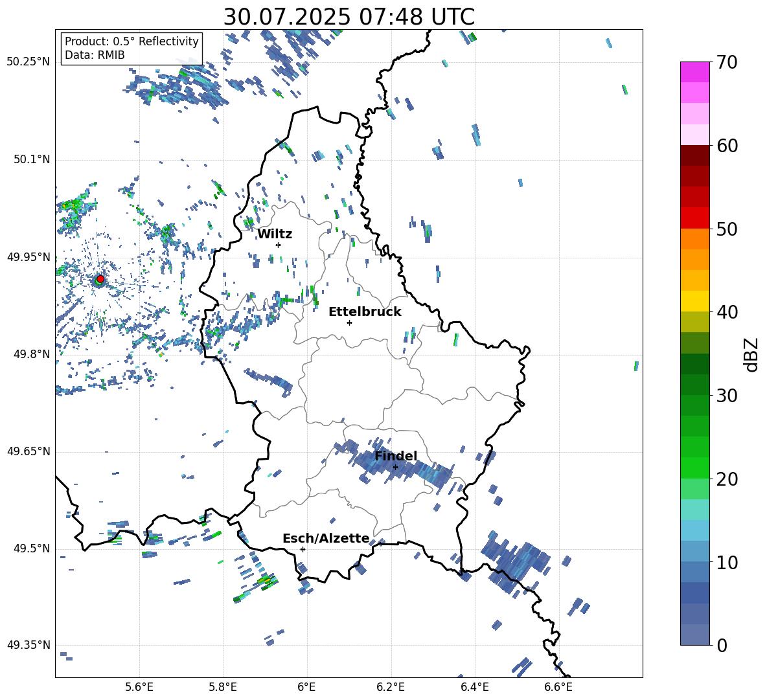Screen dimensions: 767x700
Task: Click the 30 tick on the colorbar
Action: point(726,396)
